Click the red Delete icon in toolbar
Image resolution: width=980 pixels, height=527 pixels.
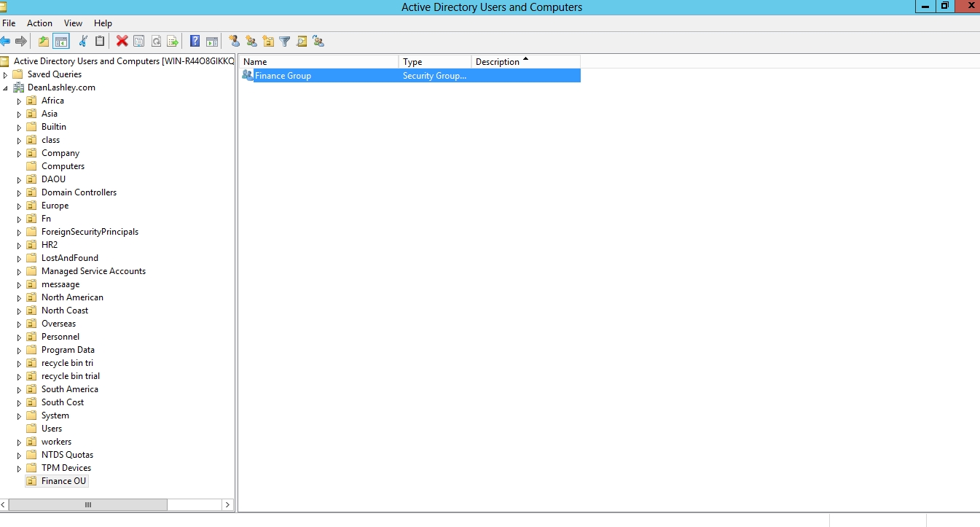[122, 42]
